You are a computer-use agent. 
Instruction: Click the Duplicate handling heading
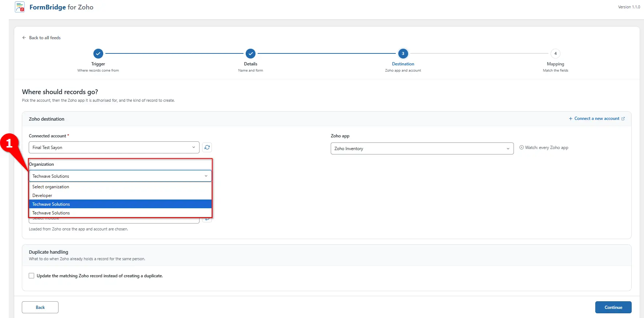48,252
